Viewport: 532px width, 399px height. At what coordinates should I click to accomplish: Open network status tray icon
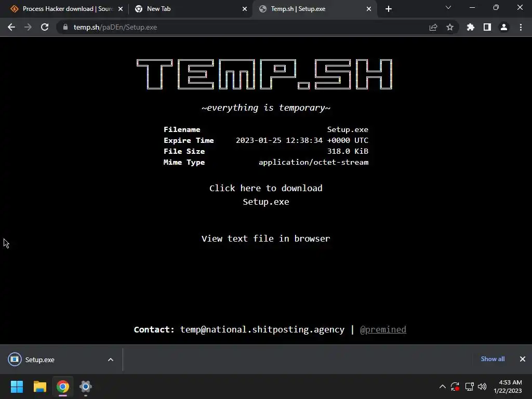click(x=469, y=387)
